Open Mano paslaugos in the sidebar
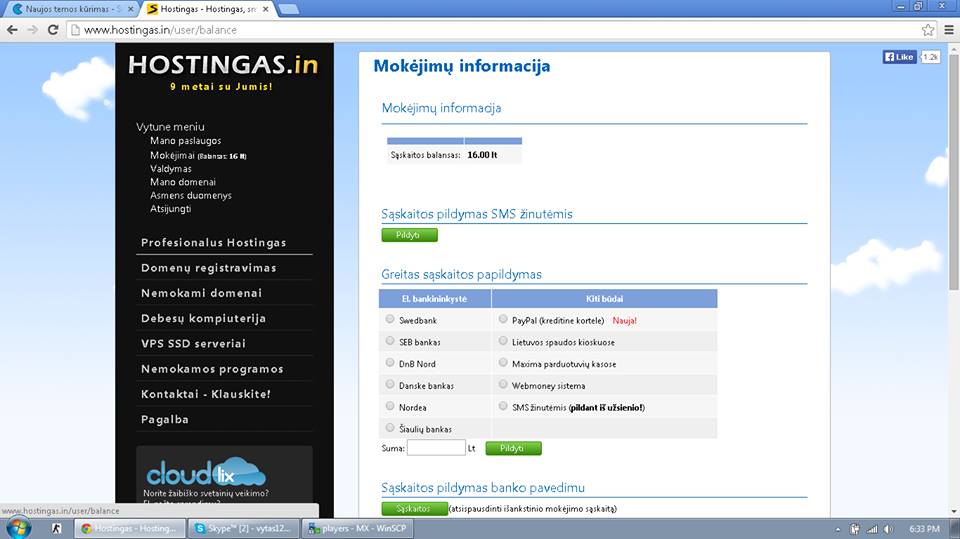Screen dimensions: 960x539 (x=186, y=141)
